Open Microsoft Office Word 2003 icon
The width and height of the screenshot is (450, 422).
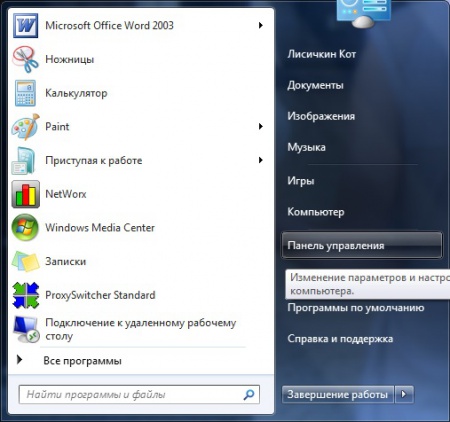click(26, 25)
